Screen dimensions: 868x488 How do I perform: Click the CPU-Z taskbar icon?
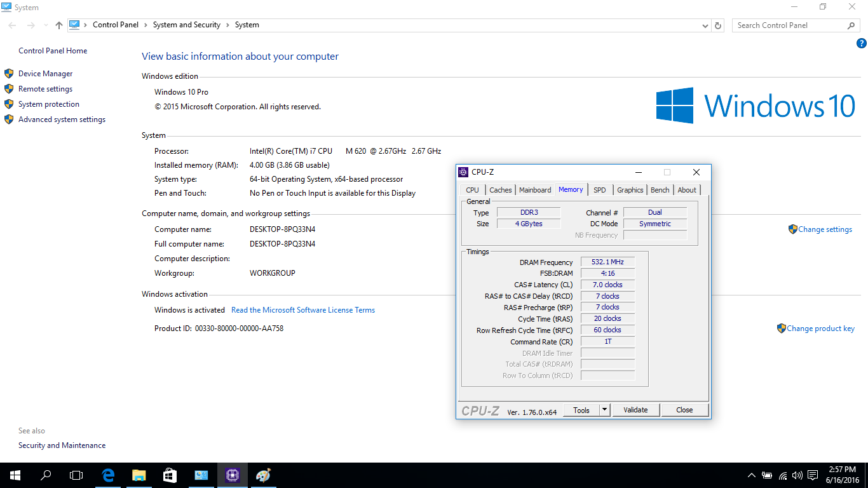pos(232,475)
